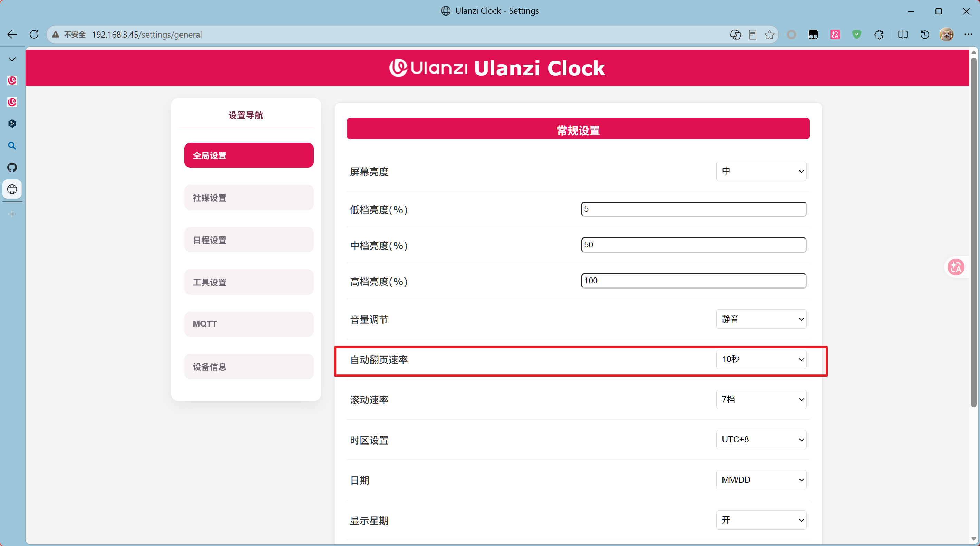
Task: Go back using the browser back arrow
Action: pyautogui.click(x=12, y=35)
